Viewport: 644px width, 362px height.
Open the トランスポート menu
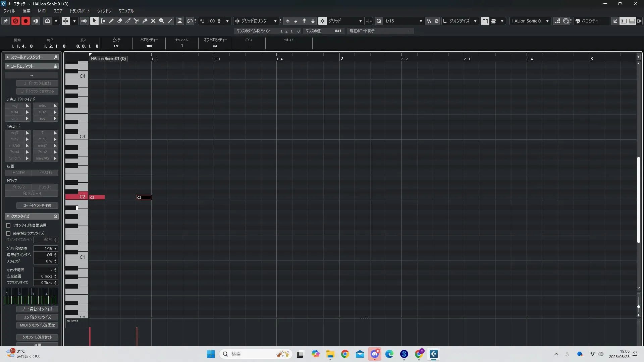click(79, 11)
